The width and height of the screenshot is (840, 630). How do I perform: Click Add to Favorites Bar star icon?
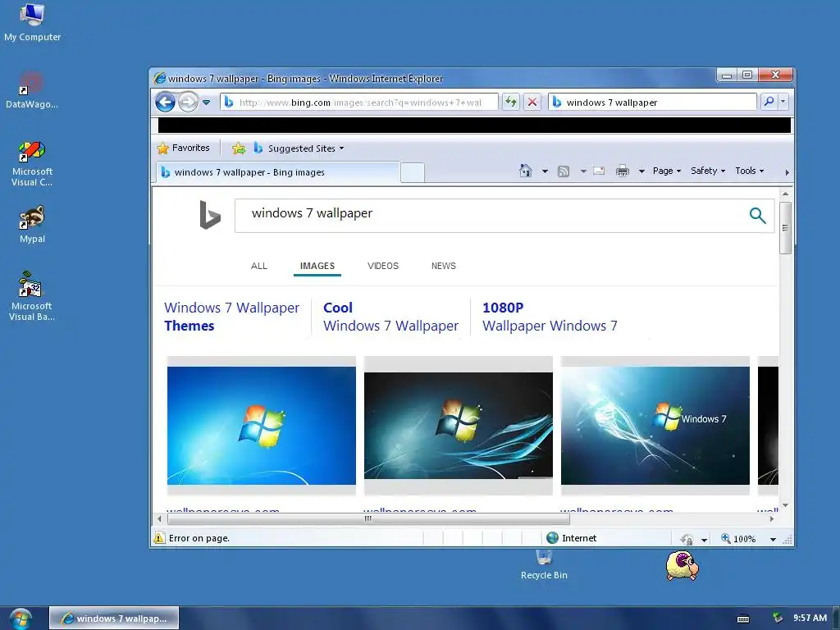coord(239,148)
